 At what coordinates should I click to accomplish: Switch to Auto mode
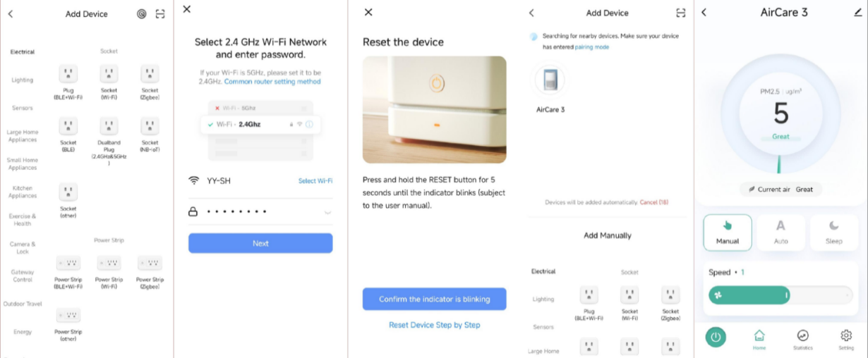click(x=780, y=232)
